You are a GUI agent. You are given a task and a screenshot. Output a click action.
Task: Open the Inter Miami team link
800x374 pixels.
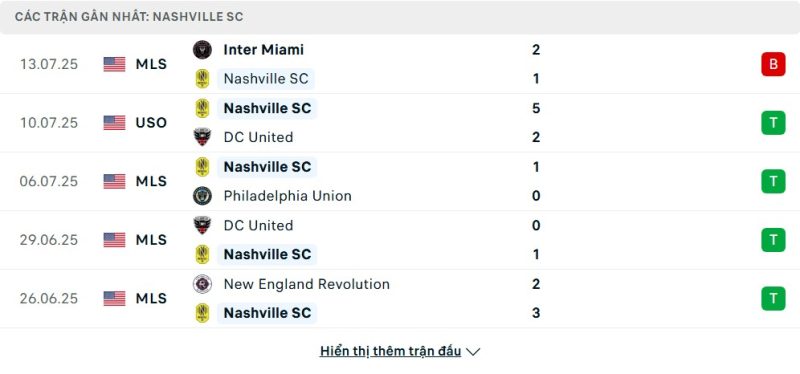pyautogui.click(x=264, y=49)
